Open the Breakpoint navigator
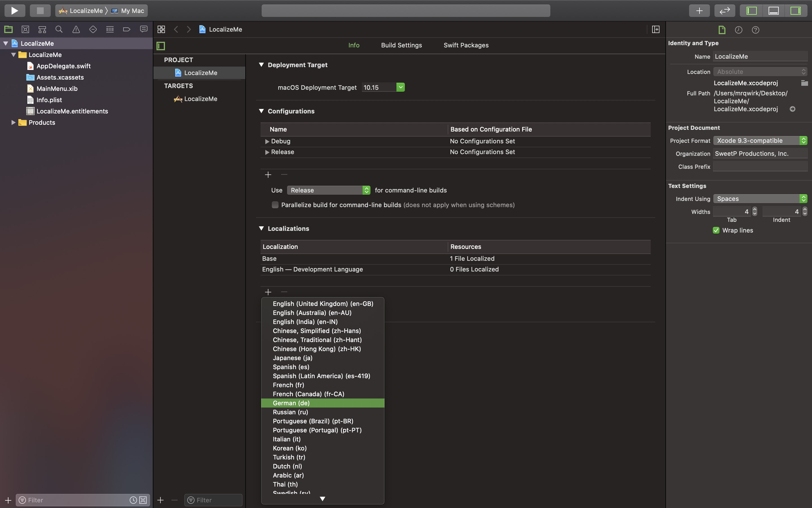Image resolution: width=812 pixels, height=508 pixels. coord(127,30)
